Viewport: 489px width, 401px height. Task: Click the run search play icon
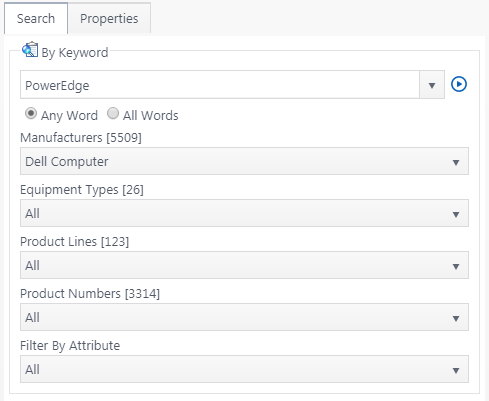459,84
